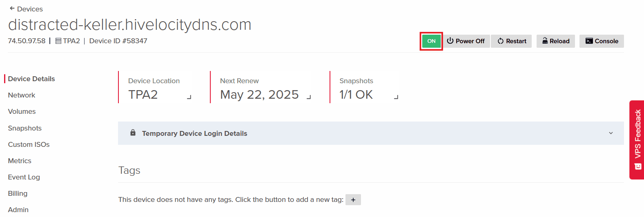Restart the device

(512, 41)
